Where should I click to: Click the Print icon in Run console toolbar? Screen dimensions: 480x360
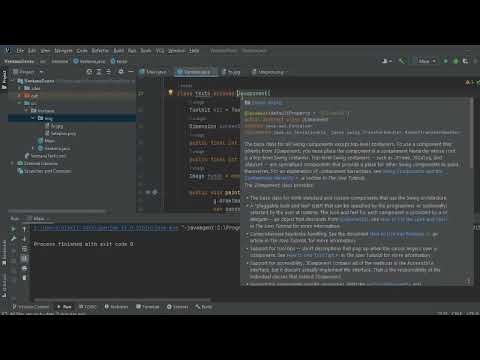point(24,268)
